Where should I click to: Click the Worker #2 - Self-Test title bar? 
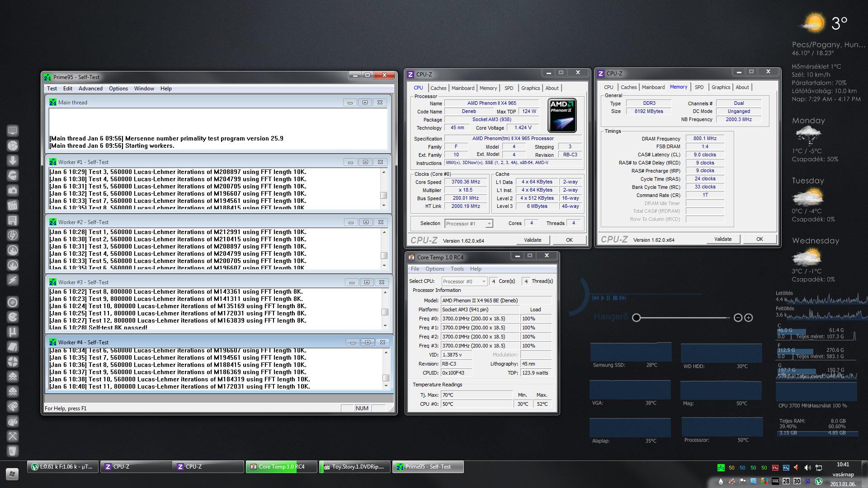pyautogui.click(x=219, y=222)
